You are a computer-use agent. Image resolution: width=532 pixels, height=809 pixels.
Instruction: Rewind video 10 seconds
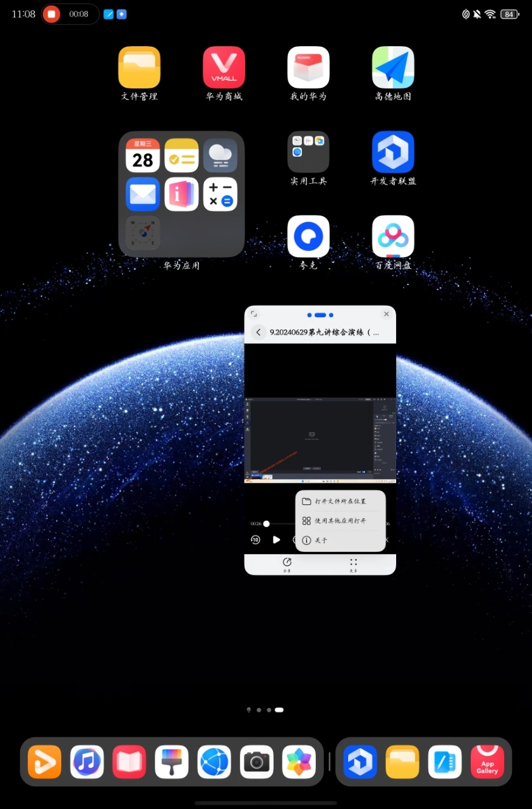pyautogui.click(x=255, y=540)
